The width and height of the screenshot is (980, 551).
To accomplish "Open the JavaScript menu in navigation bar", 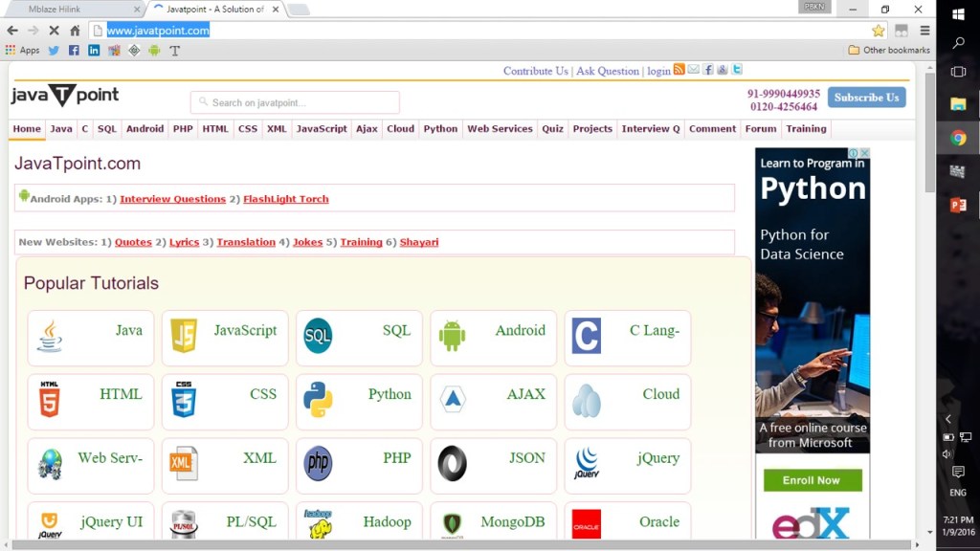I will pyautogui.click(x=322, y=129).
